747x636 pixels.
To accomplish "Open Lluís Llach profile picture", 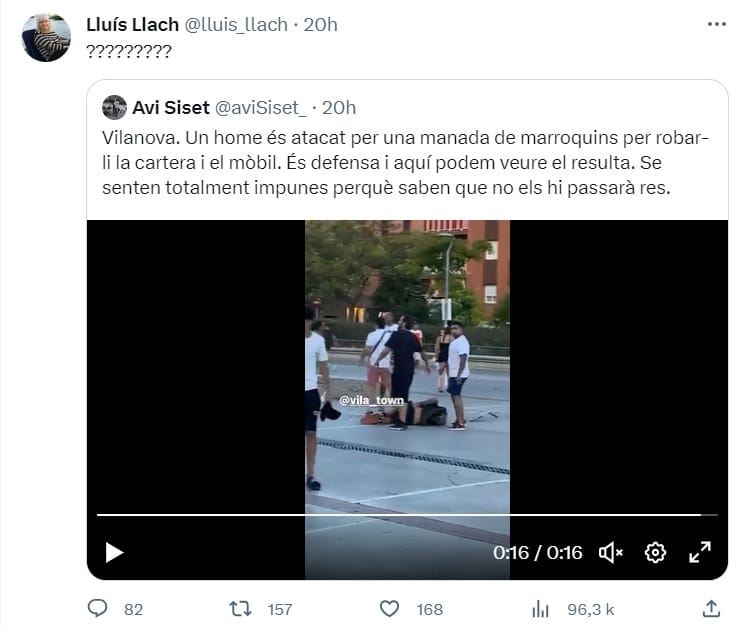I will [x=46, y=38].
